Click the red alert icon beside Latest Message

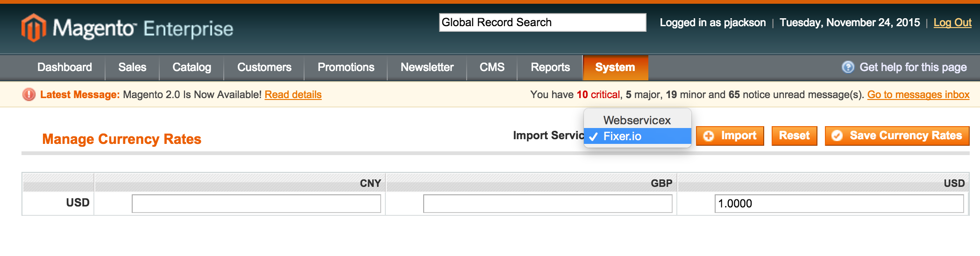tap(29, 95)
